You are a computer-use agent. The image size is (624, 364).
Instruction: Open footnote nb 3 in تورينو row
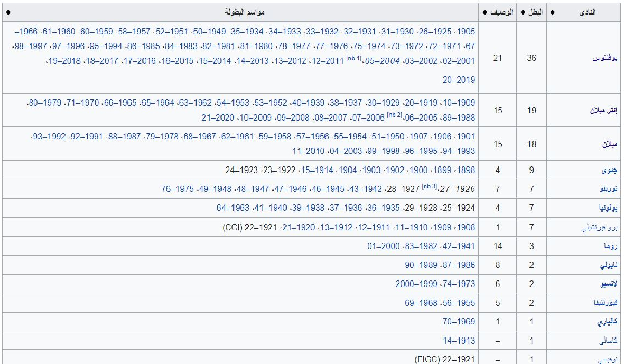click(x=430, y=186)
